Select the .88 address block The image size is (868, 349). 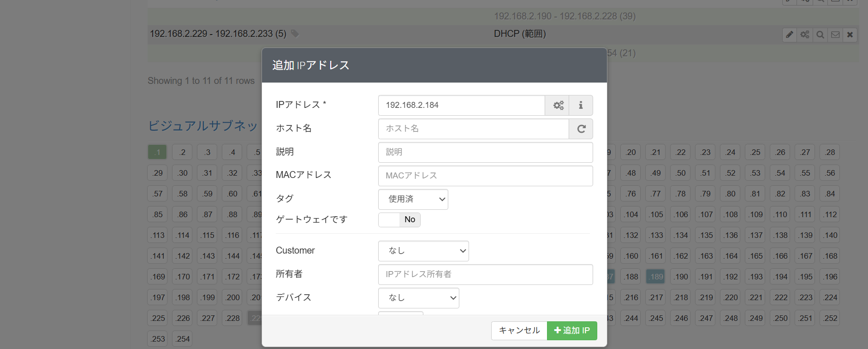tap(232, 214)
